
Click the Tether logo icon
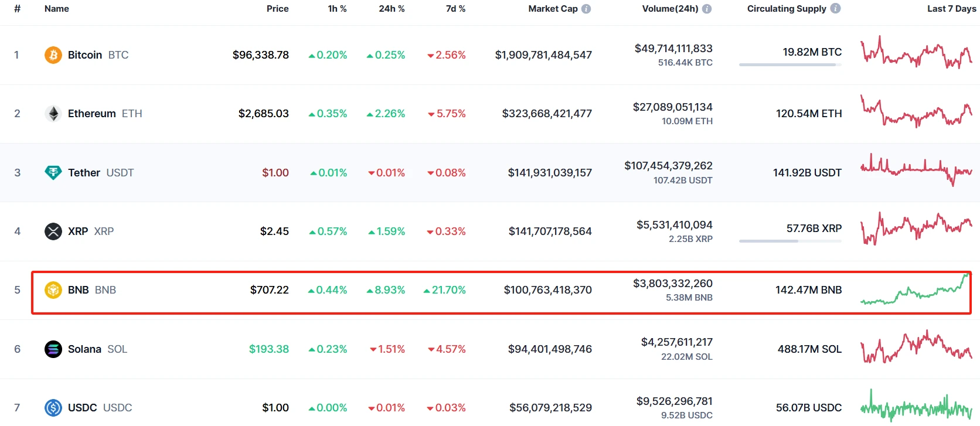point(53,173)
